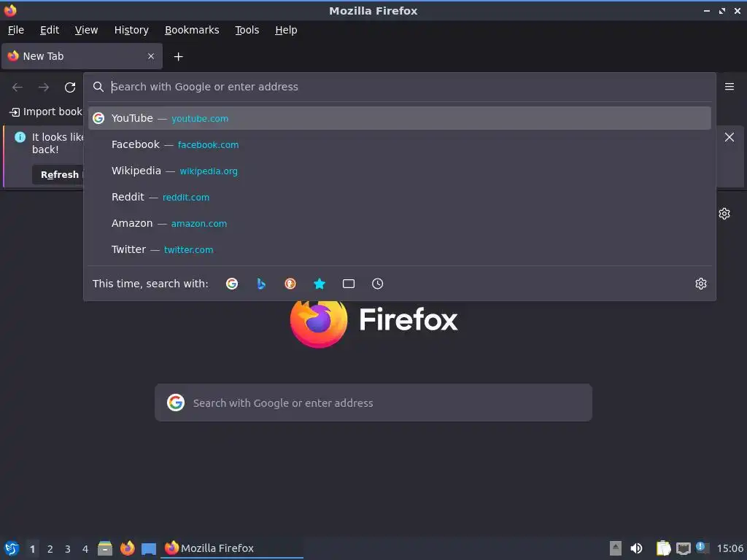
Task: Search this time with DuckDuckGo icon
Action: [290, 284]
